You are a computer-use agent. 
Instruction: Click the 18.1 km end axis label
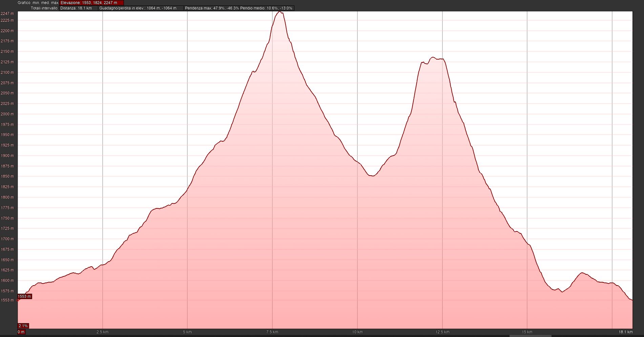625,332
